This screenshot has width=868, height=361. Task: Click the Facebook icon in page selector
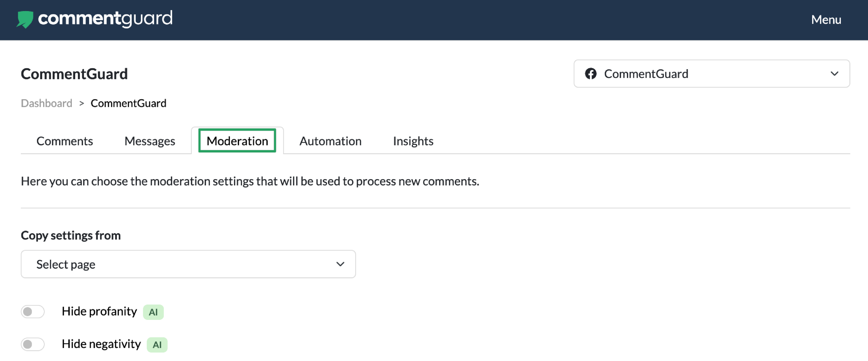[591, 74]
